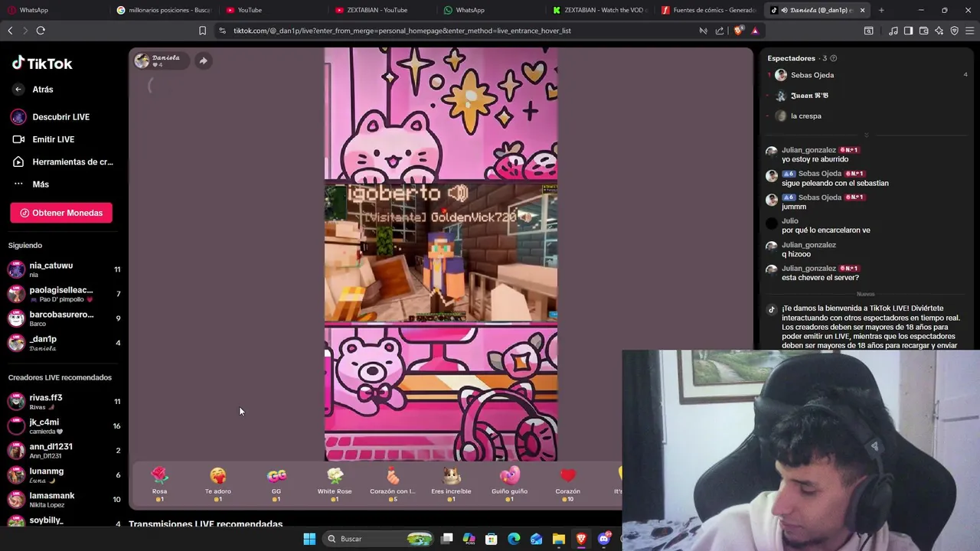980x551 pixels.
Task: Open barcobasurero live channel
Action: pyautogui.click(x=64, y=318)
